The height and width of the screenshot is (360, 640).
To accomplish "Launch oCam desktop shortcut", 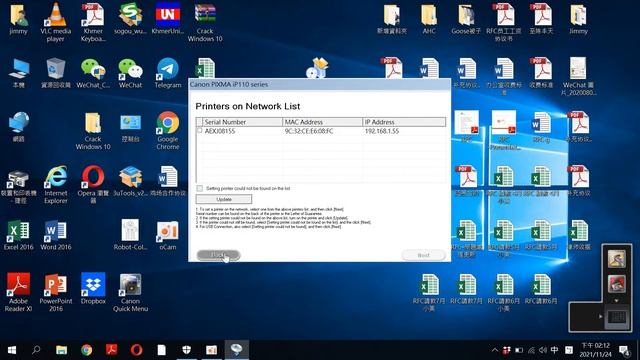I will [168, 235].
